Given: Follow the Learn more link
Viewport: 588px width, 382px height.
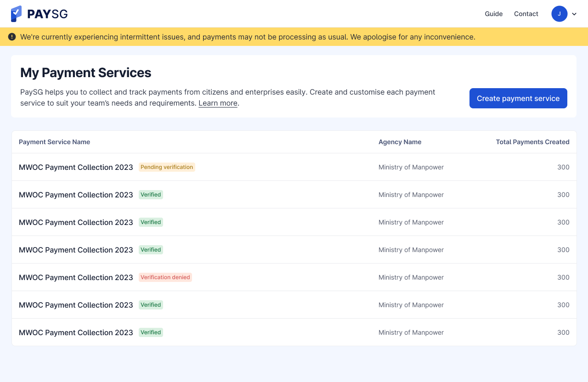Looking at the screenshot, I should point(218,103).
